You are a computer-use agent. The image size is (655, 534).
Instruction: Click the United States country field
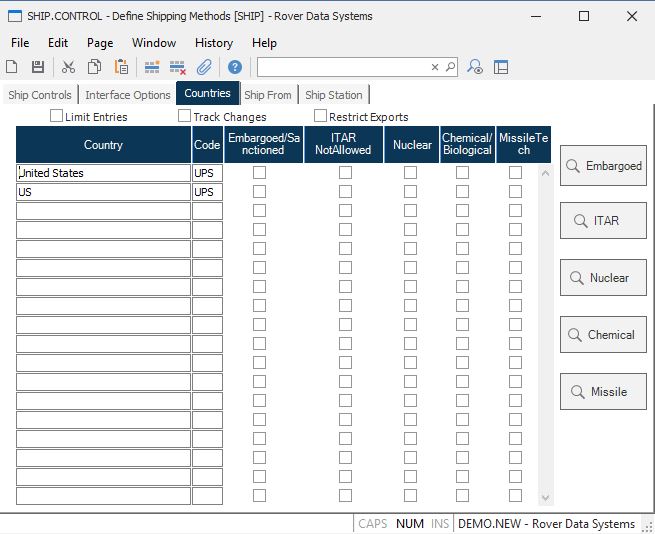point(103,173)
